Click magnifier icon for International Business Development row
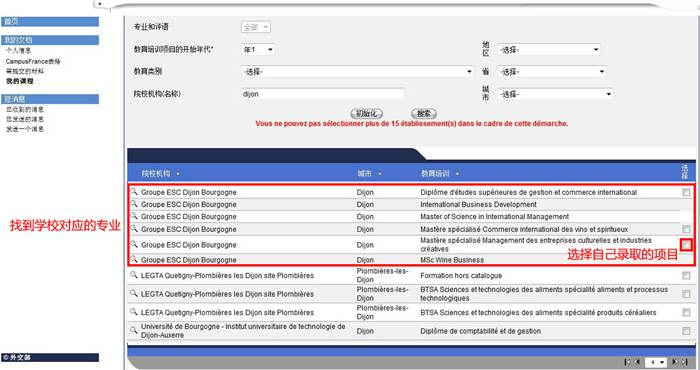 click(134, 204)
